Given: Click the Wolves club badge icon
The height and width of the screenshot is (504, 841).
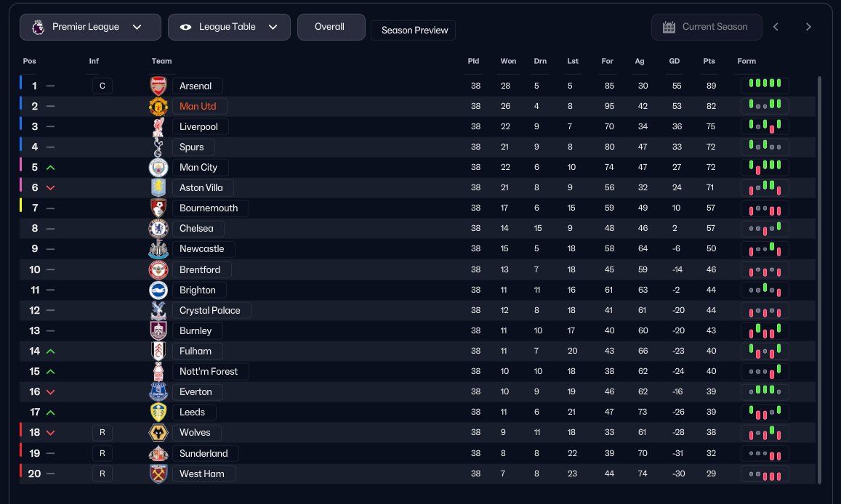Looking at the screenshot, I should [x=158, y=432].
